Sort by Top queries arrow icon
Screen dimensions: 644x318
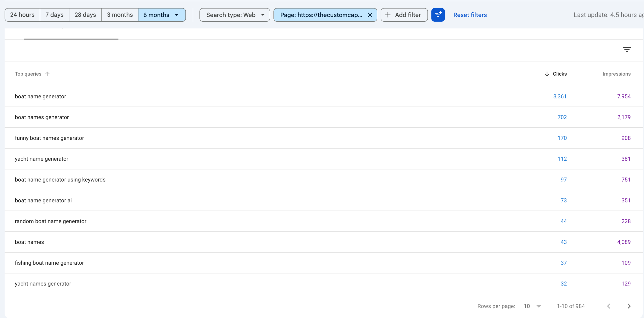pyautogui.click(x=48, y=74)
